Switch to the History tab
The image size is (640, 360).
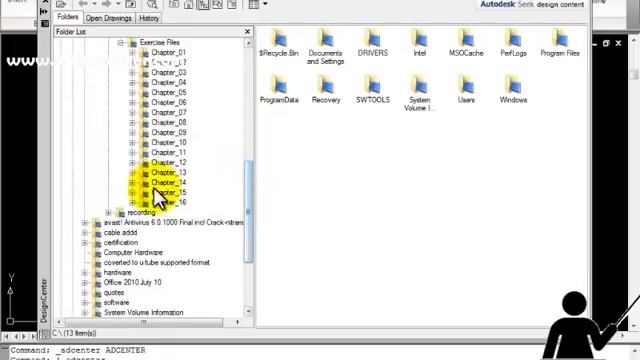149,18
